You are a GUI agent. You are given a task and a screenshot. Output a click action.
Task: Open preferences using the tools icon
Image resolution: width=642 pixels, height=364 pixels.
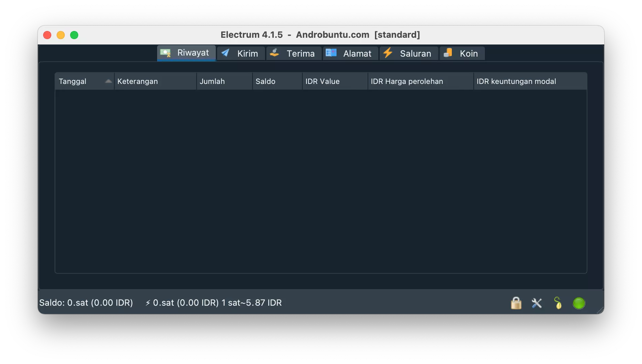coord(537,303)
